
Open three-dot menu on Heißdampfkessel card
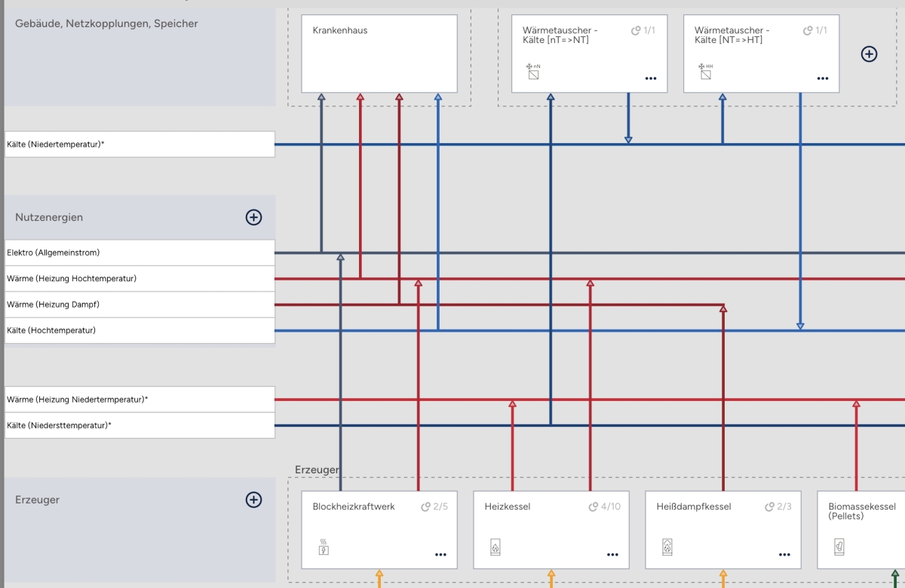click(784, 555)
